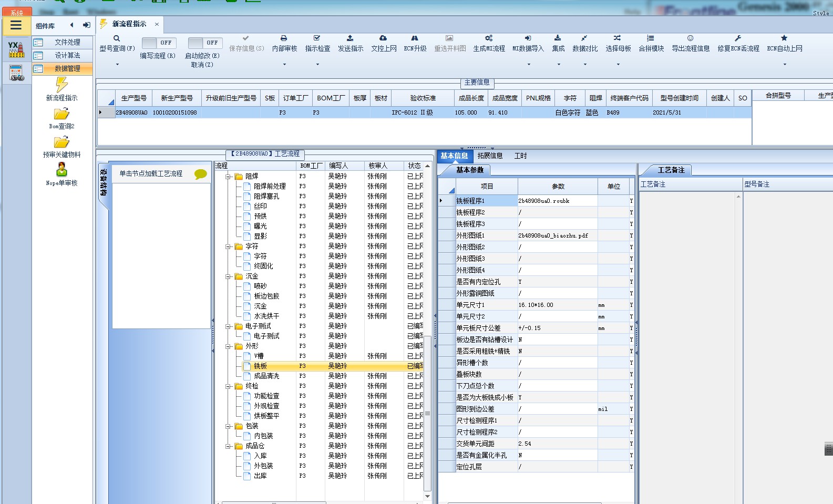Viewport: 833px width, 504px height.
Task: Open the hamburger menu button
Action: (x=16, y=25)
